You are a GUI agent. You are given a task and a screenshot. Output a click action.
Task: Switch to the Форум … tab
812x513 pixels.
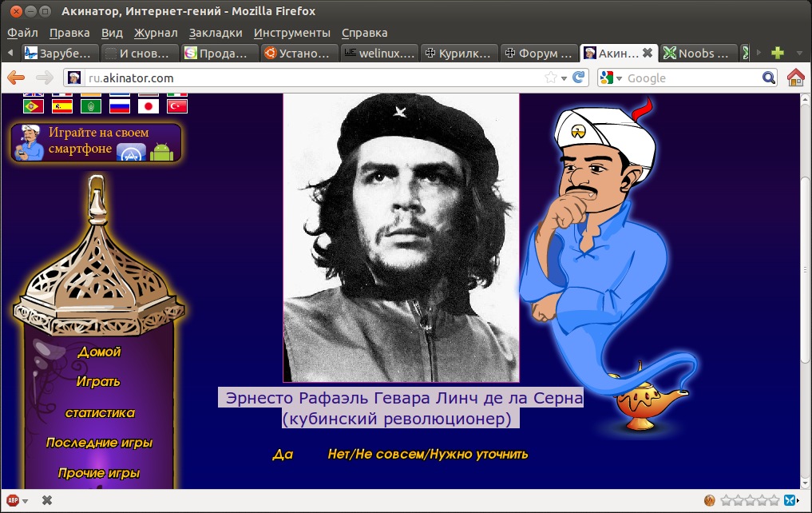pos(539,53)
